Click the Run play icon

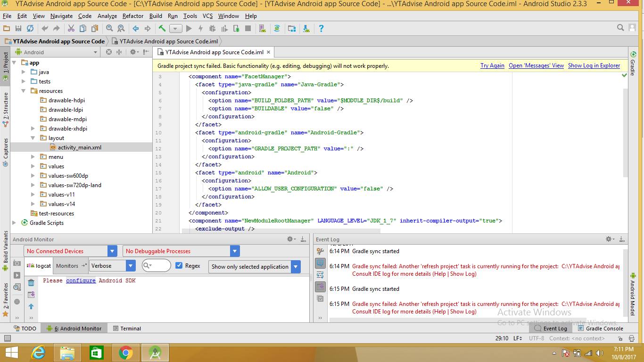(189, 29)
